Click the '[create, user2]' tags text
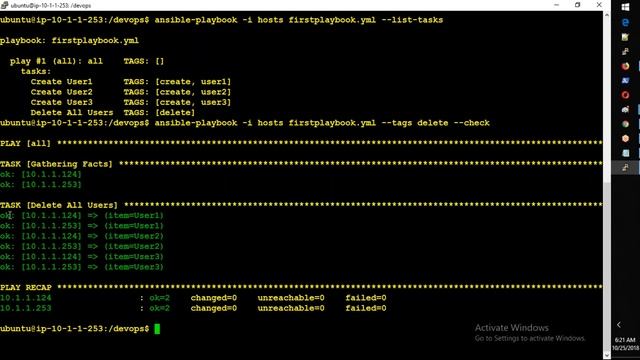Image resolution: width=640 pixels, height=360 pixels. click(x=193, y=92)
